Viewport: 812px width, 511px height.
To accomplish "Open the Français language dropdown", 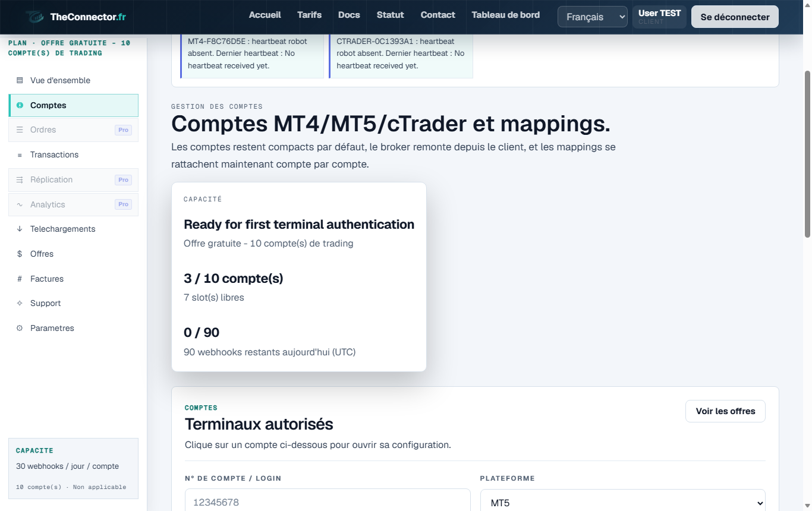I will point(593,17).
